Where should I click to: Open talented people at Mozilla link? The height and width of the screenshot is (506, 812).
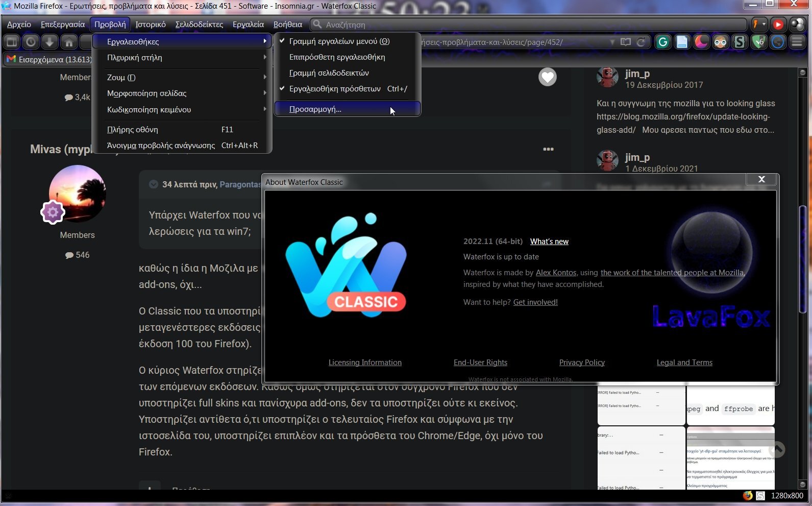(x=673, y=273)
